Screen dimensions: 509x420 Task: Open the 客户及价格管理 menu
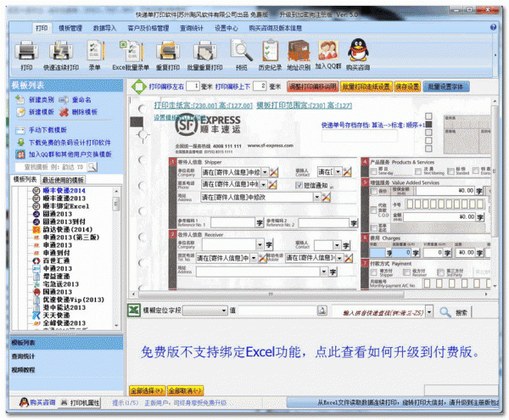click(x=148, y=28)
